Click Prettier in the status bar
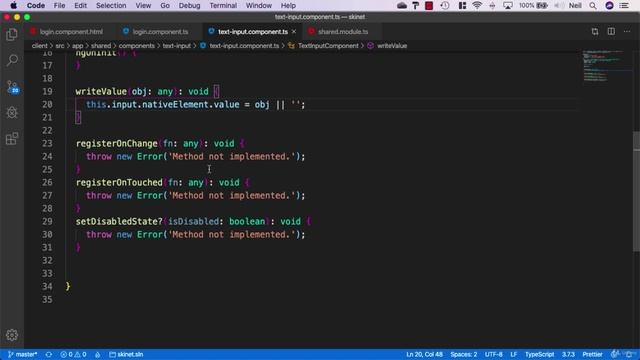Image resolution: width=640 pixels, height=360 pixels. coord(592,354)
